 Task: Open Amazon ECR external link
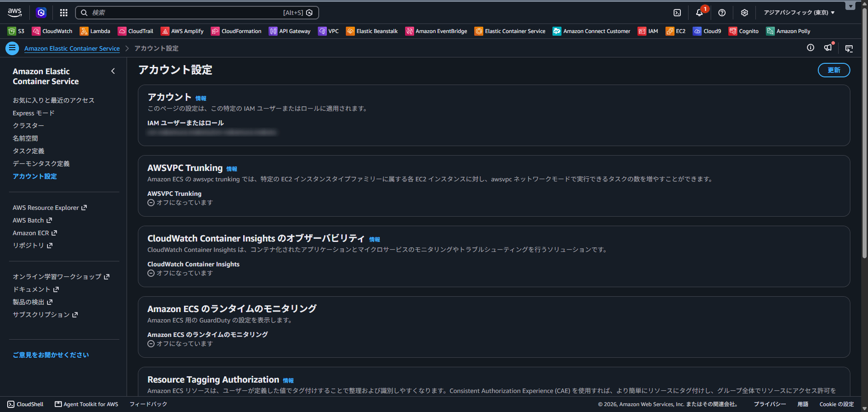point(35,233)
